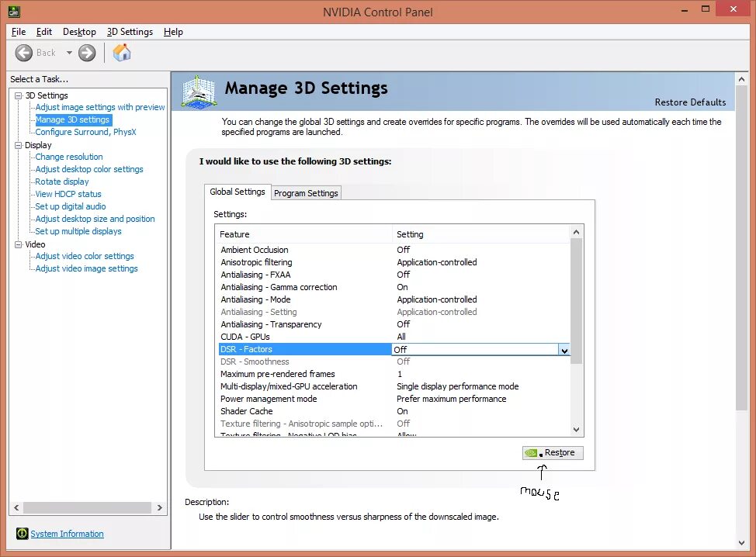Open the File menu
Screen dimensions: 756x557
pyautogui.click(x=19, y=32)
